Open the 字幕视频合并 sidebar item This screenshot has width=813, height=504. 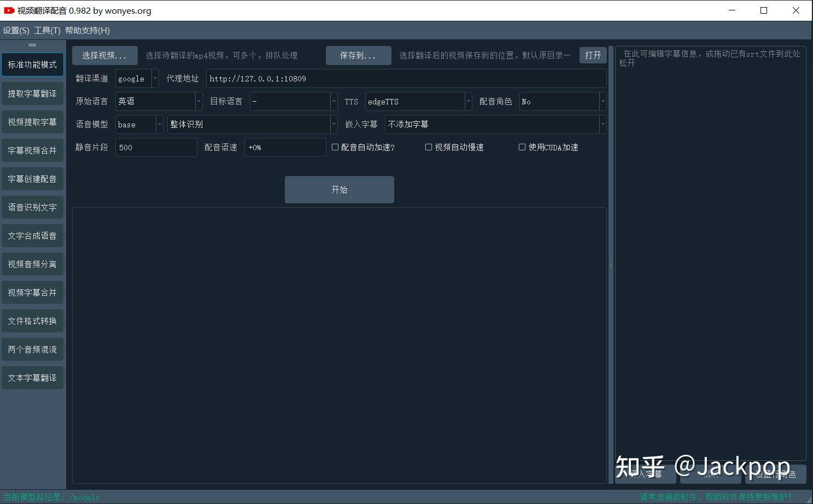32,150
